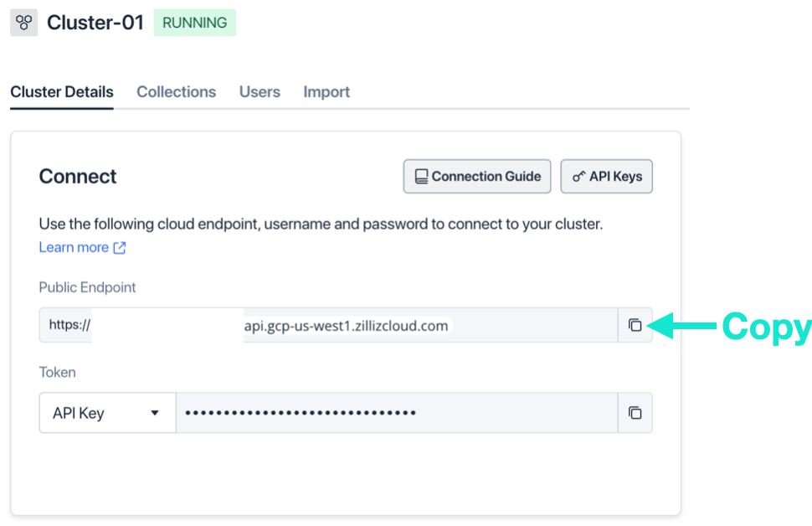View the API Keys page
This screenshot has height=526, width=812.
click(x=606, y=176)
